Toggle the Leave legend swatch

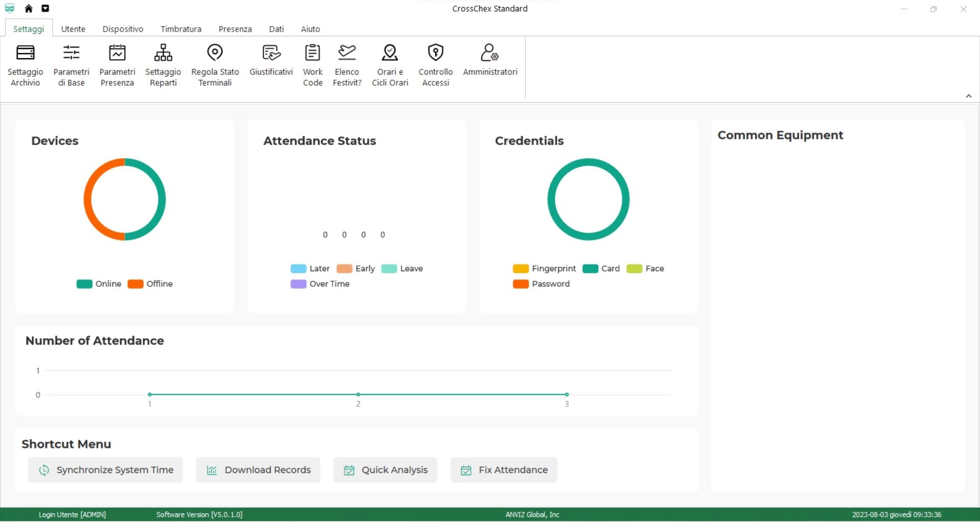pos(389,269)
